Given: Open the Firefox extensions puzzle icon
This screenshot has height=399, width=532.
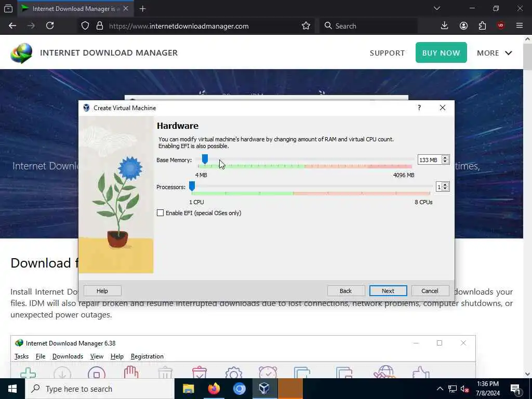Looking at the screenshot, I should pyautogui.click(x=482, y=26).
